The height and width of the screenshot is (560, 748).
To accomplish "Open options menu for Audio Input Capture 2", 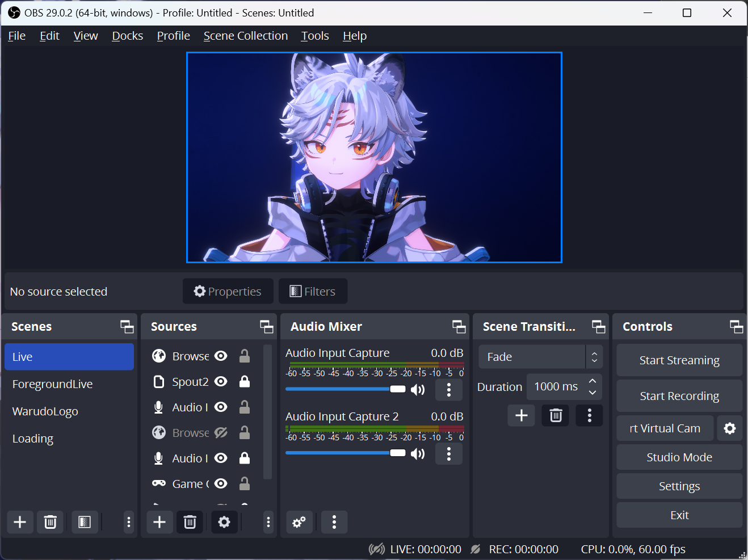I will (449, 453).
